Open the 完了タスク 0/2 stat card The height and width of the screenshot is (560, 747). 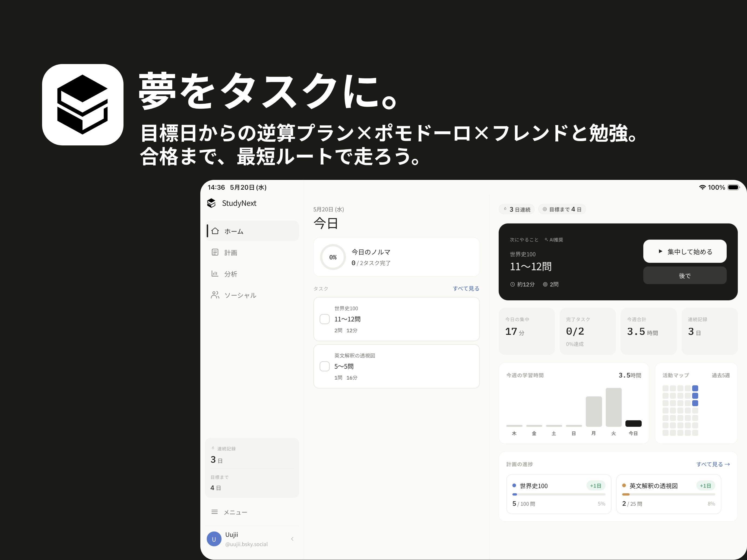(x=588, y=331)
